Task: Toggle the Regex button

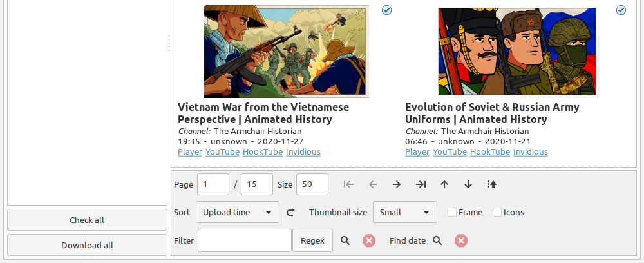Action: (312, 241)
